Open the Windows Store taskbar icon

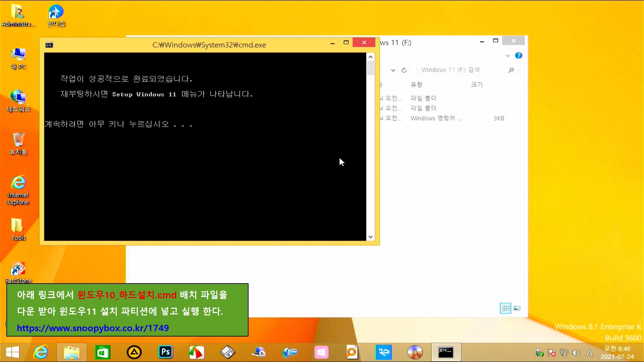tap(103, 352)
